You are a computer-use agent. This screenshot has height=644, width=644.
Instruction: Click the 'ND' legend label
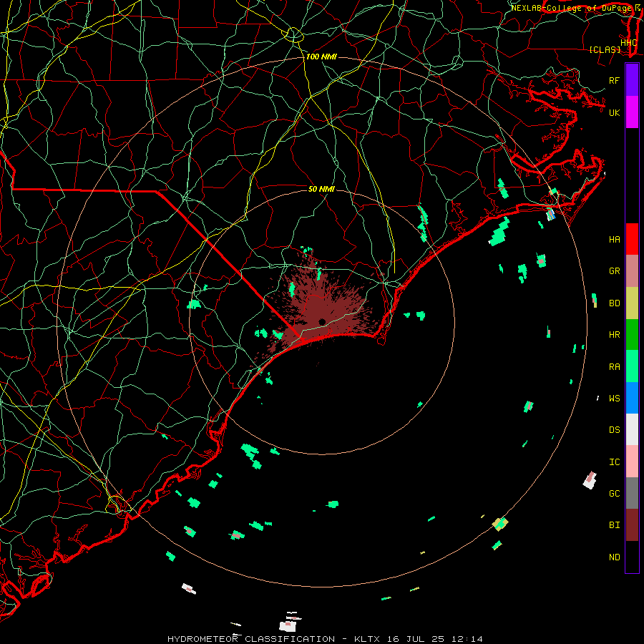click(x=614, y=557)
